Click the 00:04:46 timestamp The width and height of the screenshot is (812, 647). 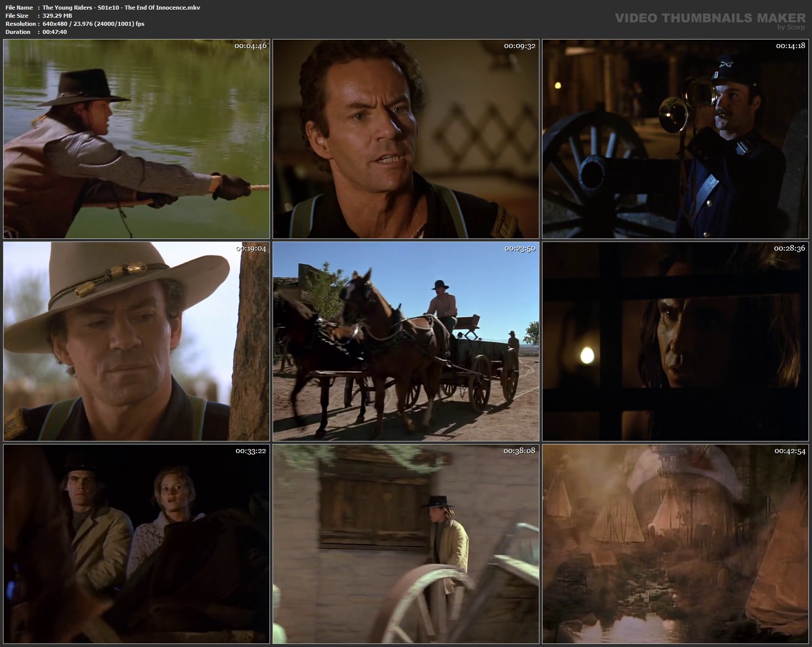250,46
